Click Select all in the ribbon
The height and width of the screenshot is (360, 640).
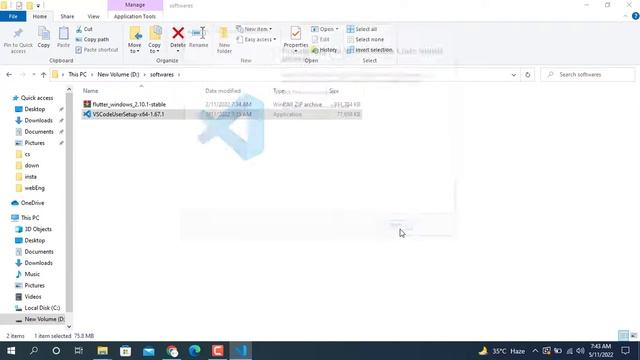[362, 29]
